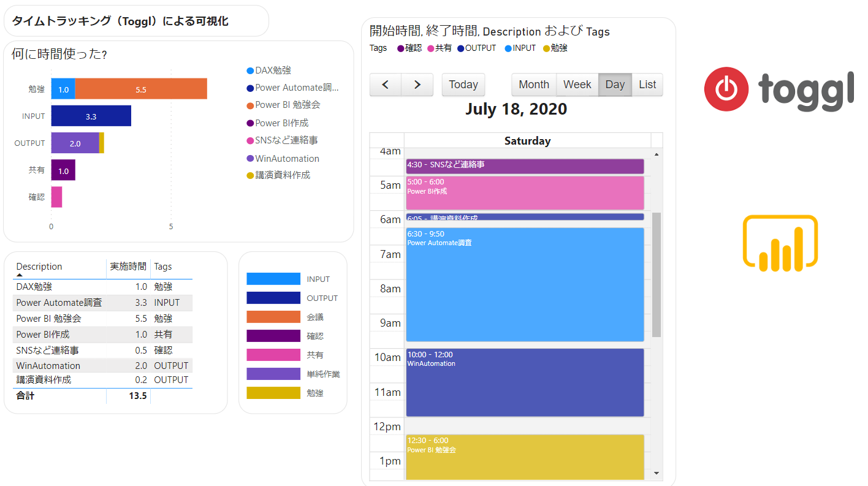Click the dark blue 3.3 INPUT bar

[x=91, y=116]
